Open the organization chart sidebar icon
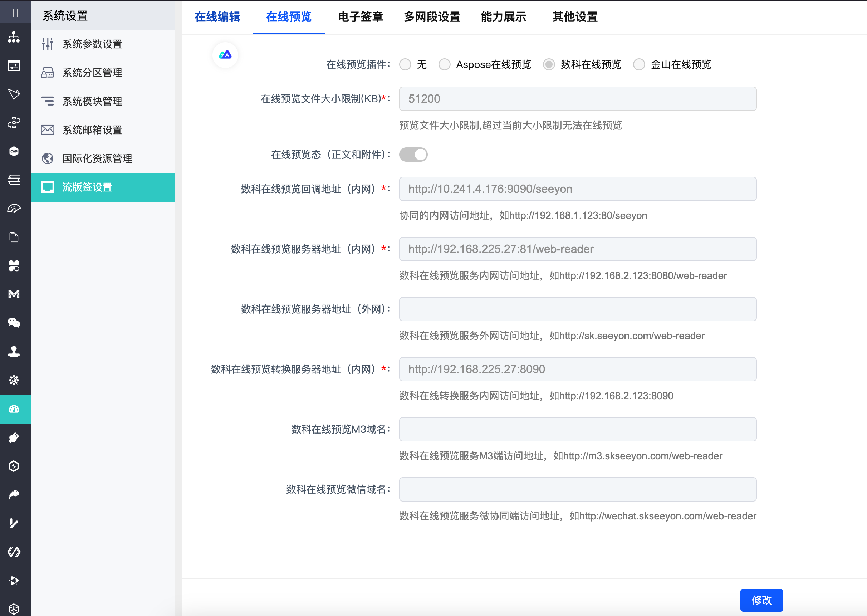The height and width of the screenshot is (616, 867). pyautogui.click(x=14, y=37)
